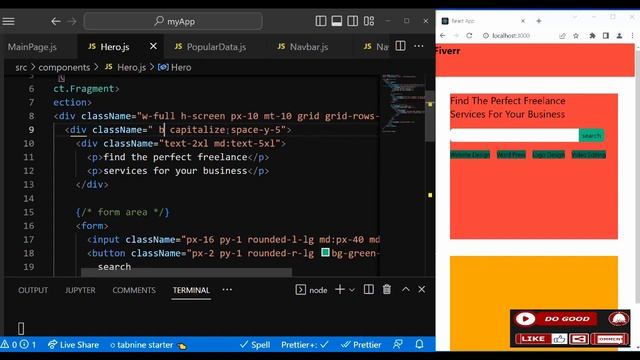Click the horizontal editor scrollbar
This screenshot has width=640, height=360.
(x=187, y=272)
